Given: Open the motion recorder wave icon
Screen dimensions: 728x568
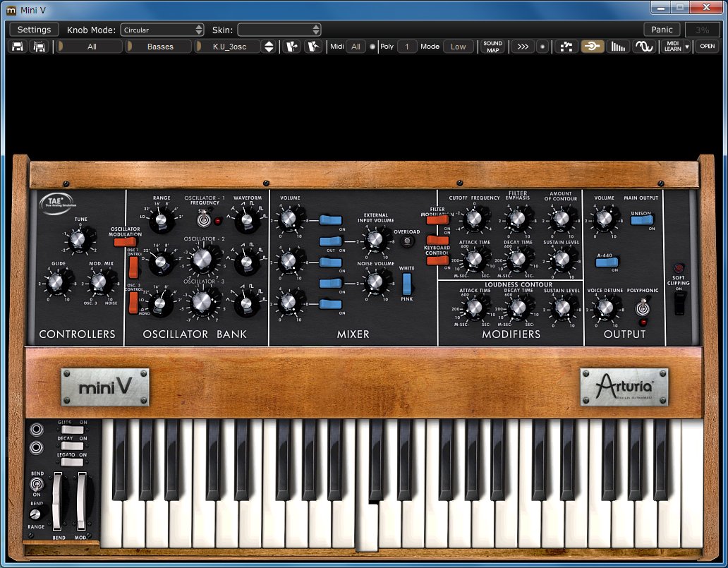Looking at the screenshot, I should pos(644,47).
